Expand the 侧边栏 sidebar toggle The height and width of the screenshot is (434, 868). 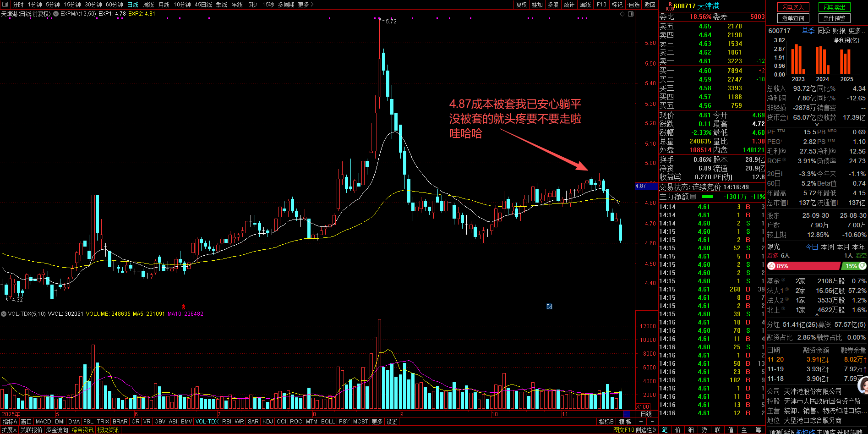646,430
